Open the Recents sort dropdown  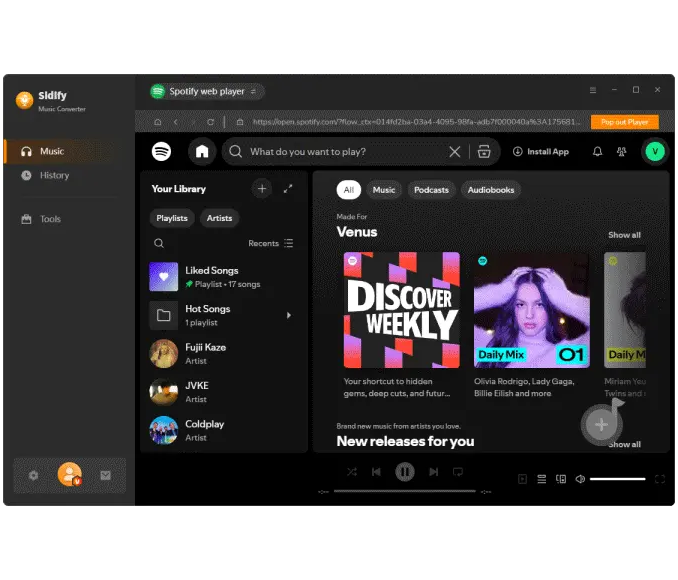pos(271,243)
